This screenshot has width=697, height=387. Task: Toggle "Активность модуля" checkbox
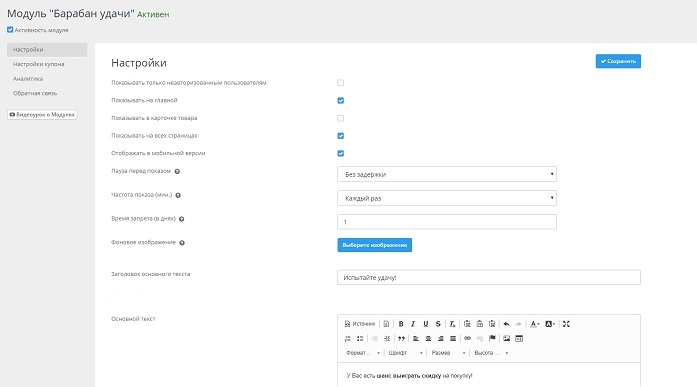(x=10, y=30)
